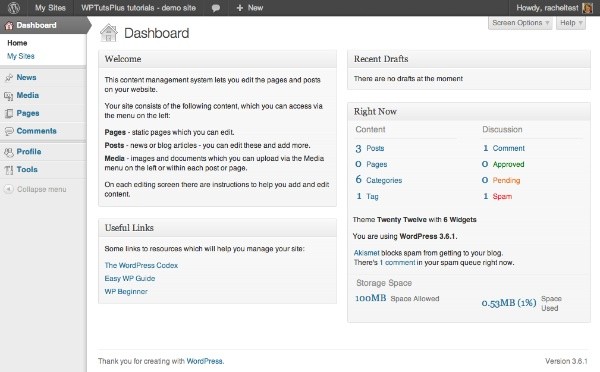Click the WordPress link in footer
The width and height of the screenshot is (600, 372).
pyautogui.click(x=204, y=361)
